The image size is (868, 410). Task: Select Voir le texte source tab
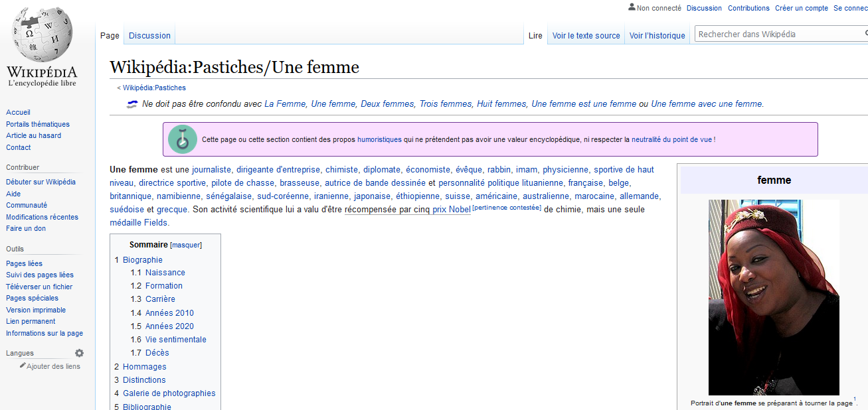[x=586, y=36]
